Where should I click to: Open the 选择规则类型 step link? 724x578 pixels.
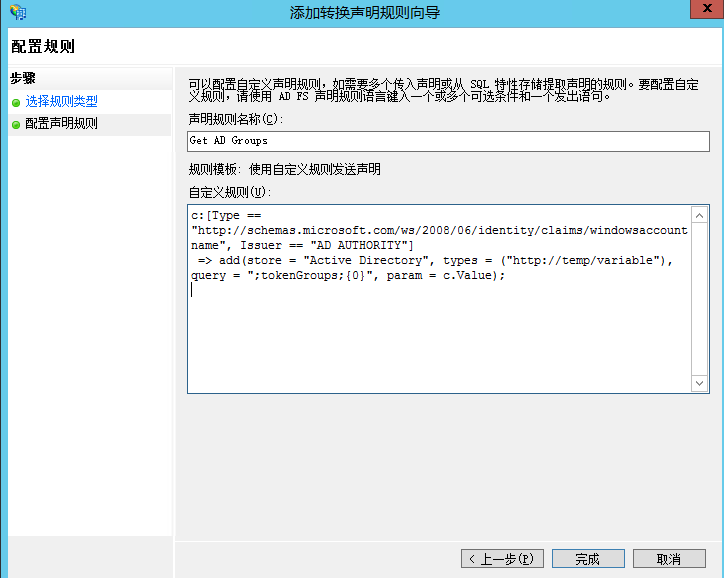click(61, 102)
